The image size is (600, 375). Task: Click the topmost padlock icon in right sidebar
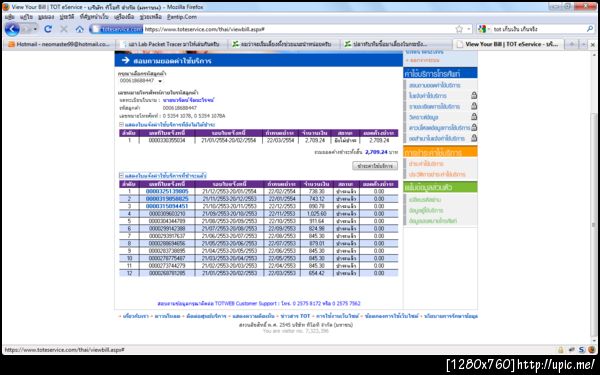474,96
